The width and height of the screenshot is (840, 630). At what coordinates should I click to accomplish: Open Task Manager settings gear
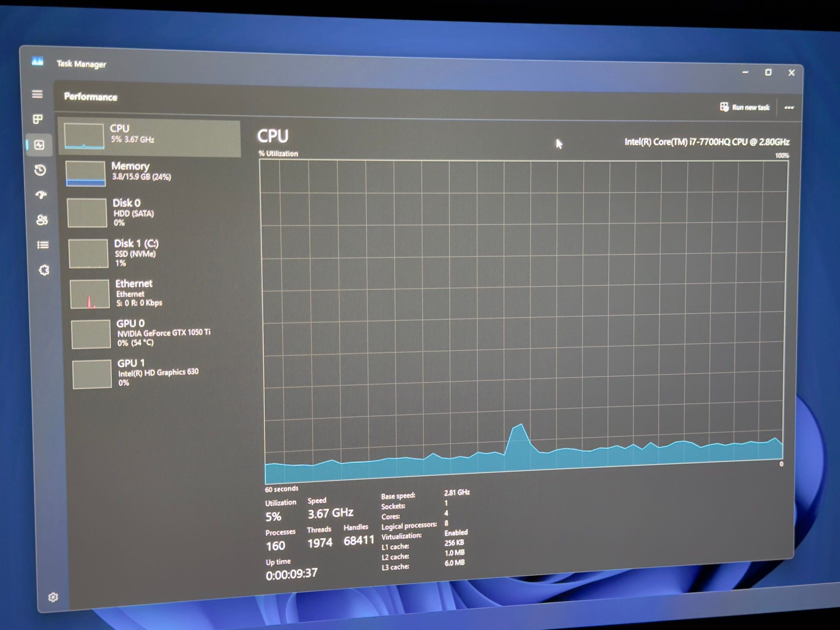click(53, 597)
